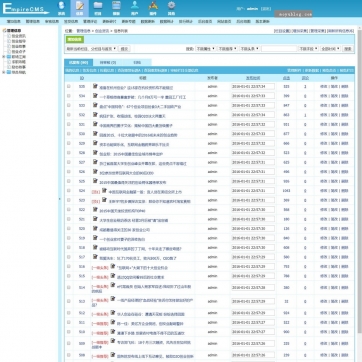This screenshot has height=362, width=362.
Task: Click the green add information button
Action: [x=75, y=39]
